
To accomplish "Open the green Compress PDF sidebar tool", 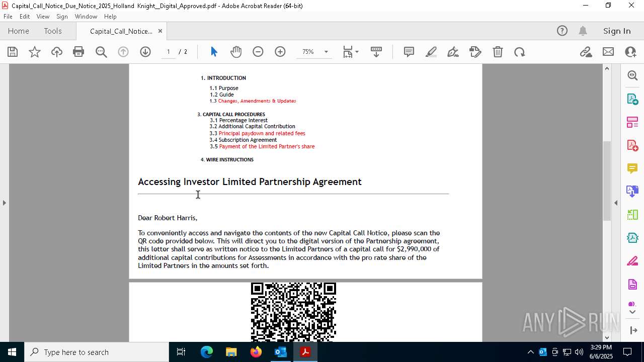I will coord(632,215).
